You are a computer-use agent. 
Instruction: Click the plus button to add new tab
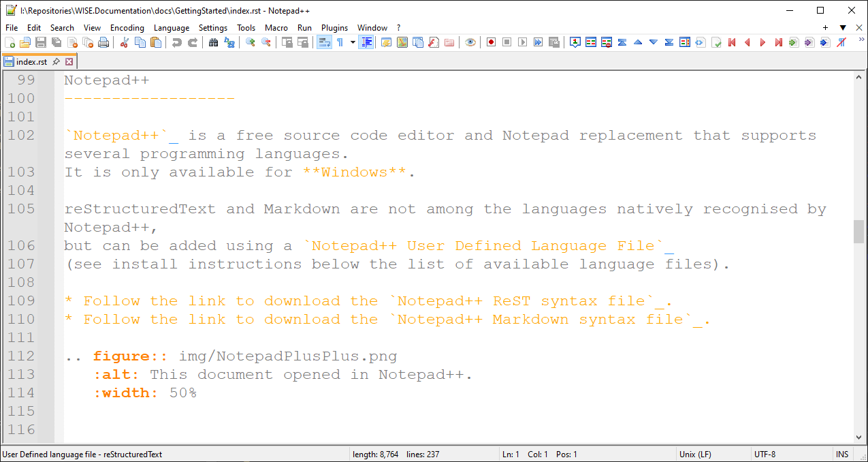click(826, 28)
